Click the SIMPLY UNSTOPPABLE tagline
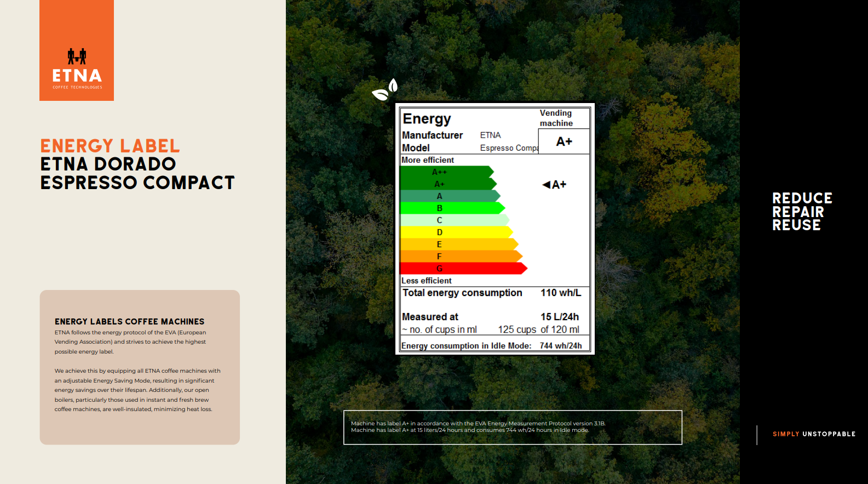 [814, 434]
